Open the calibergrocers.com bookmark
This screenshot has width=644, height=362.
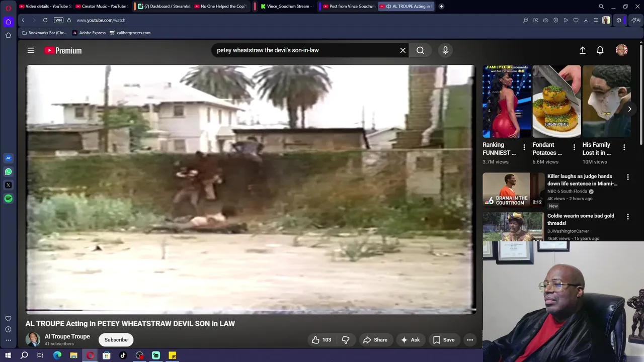coord(130,33)
